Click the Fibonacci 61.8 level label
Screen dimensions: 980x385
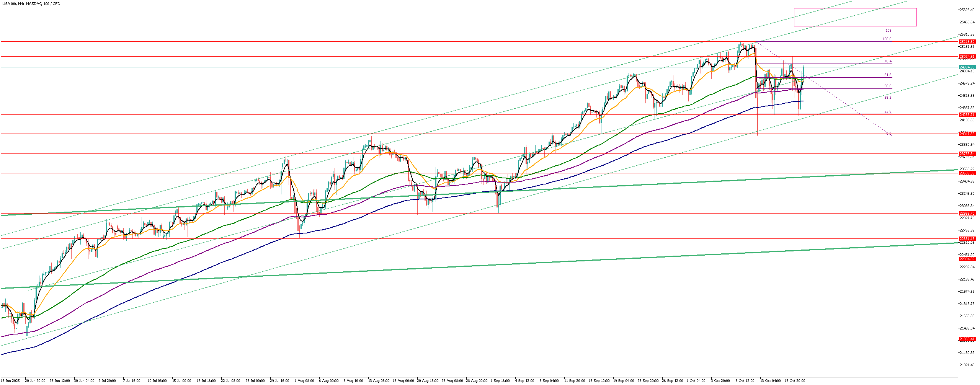[x=887, y=75]
